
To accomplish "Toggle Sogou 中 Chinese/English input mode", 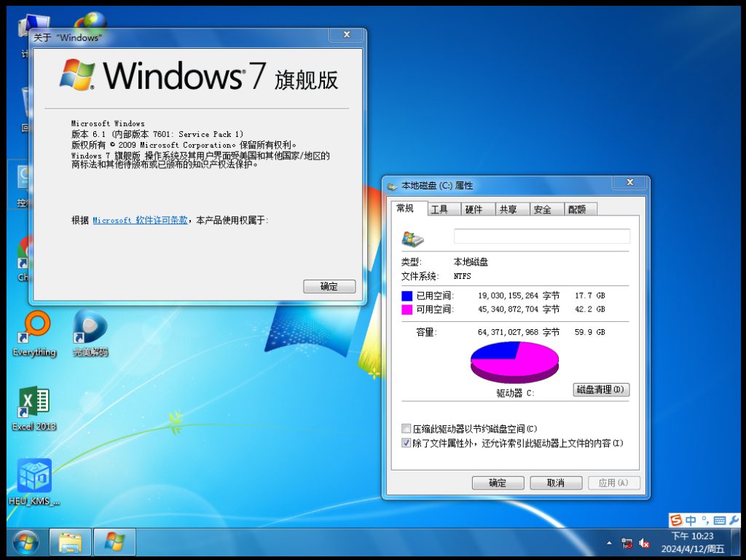I will (690, 521).
